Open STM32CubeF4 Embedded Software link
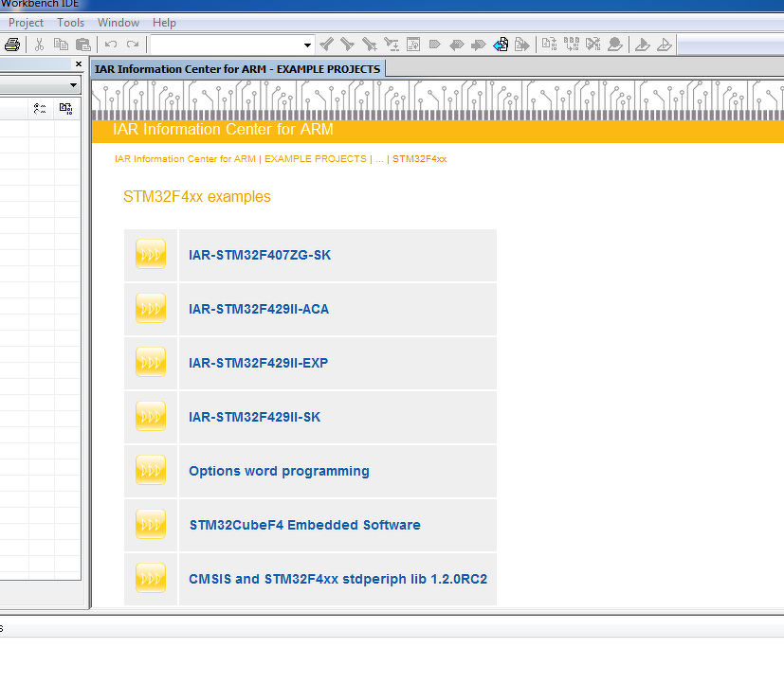The width and height of the screenshot is (784, 684). (x=305, y=525)
